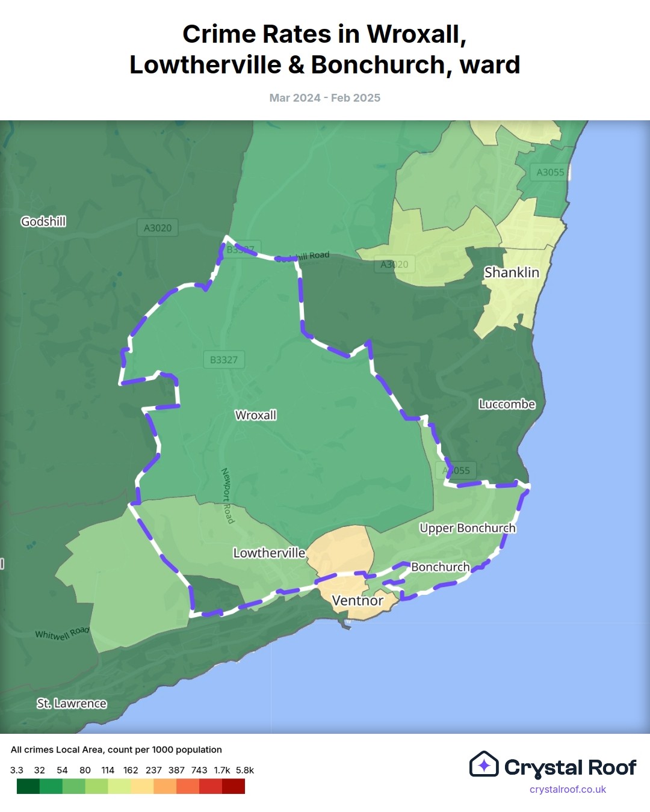The width and height of the screenshot is (650, 812).
Task: Select the Upper Bonchurch label
Action: pyautogui.click(x=468, y=528)
